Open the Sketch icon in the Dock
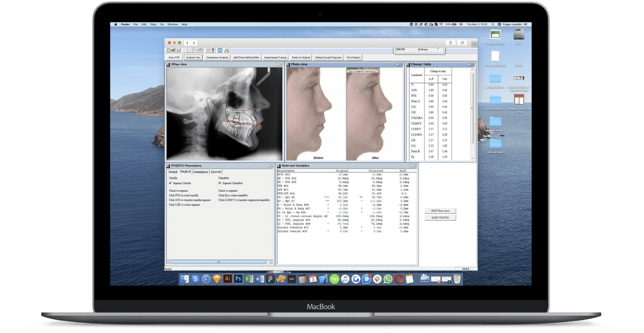This screenshot has height=333, width=644. 217,279
